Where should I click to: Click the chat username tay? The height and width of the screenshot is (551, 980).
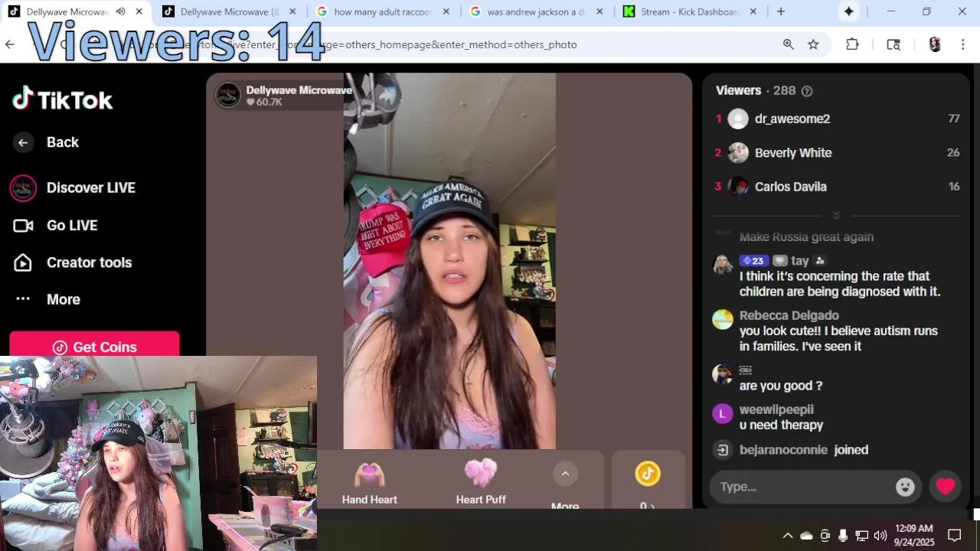800,261
